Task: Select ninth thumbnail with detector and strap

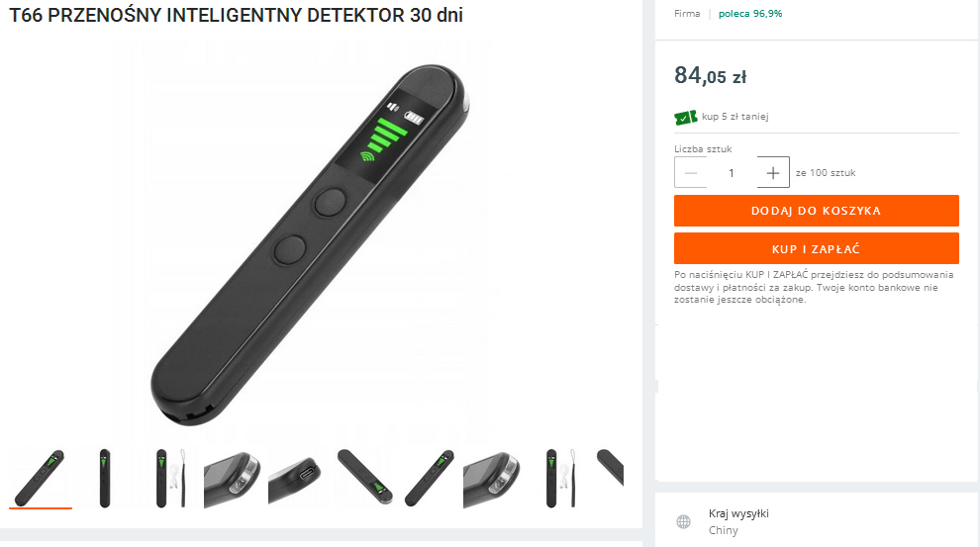Action: pyautogui.click(x=559, y=478)
